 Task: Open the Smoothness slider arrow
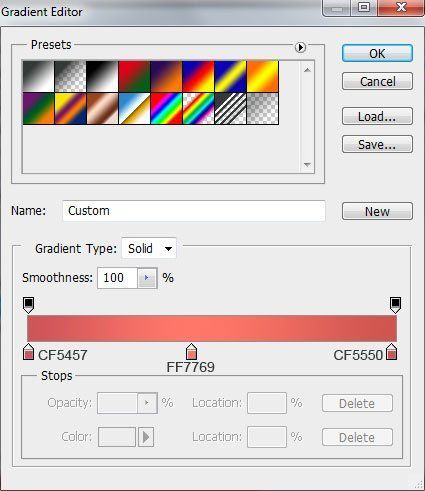pos(147,278)
